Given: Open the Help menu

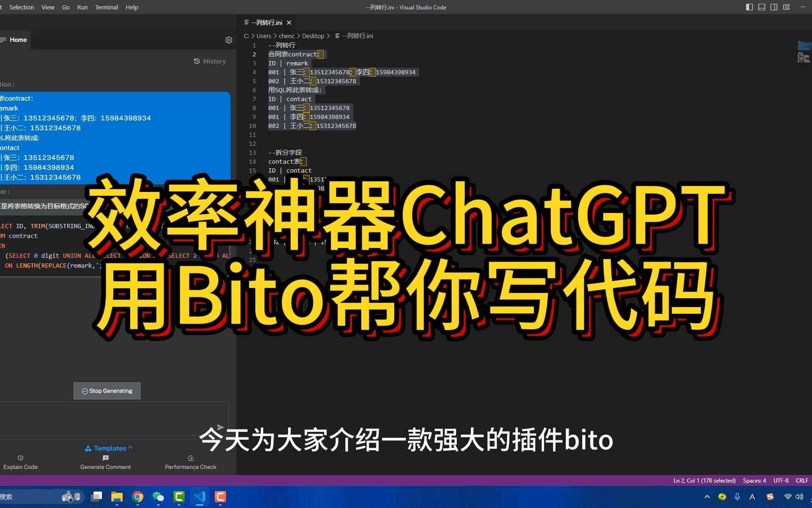Looking at the screenshot, I should (132, 7).
